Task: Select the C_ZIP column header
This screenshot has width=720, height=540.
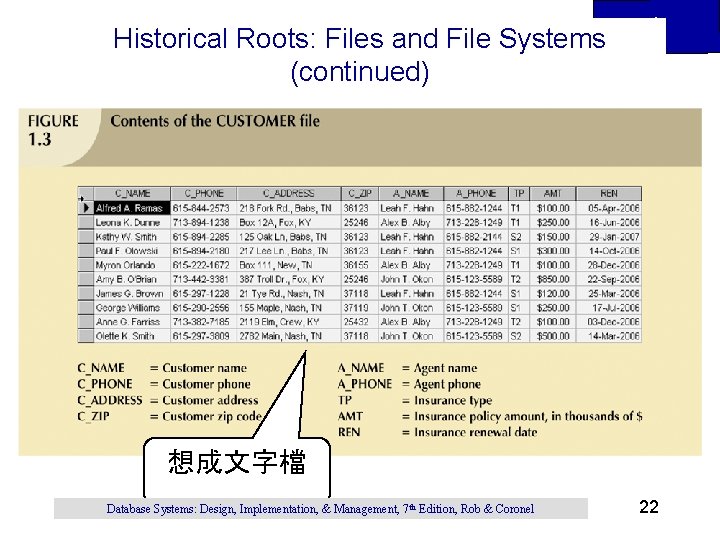Action: click(360, 193)
